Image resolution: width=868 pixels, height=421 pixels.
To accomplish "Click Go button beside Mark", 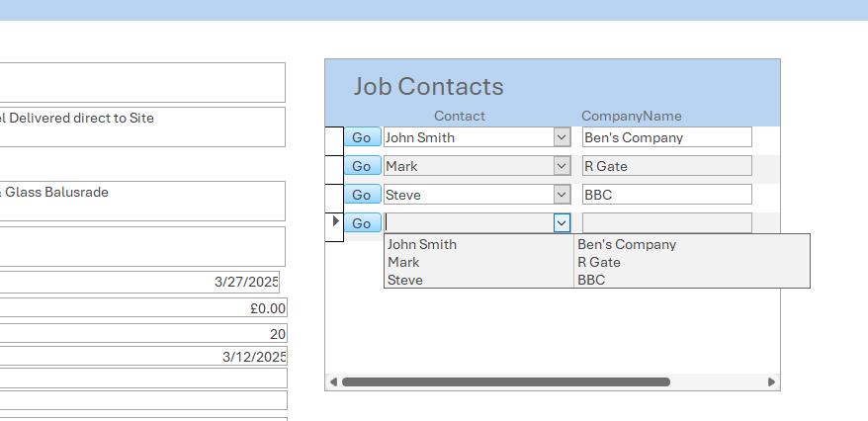I will pyautogui.click(x=362, y=166).
